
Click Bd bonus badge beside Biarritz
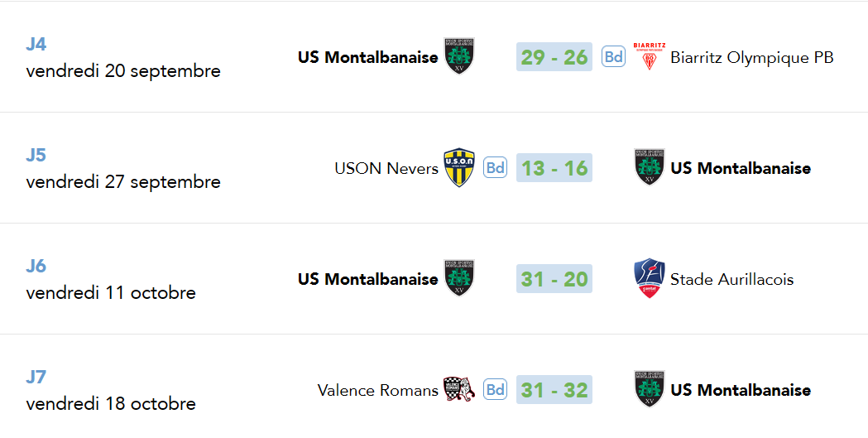pos(613,56)
